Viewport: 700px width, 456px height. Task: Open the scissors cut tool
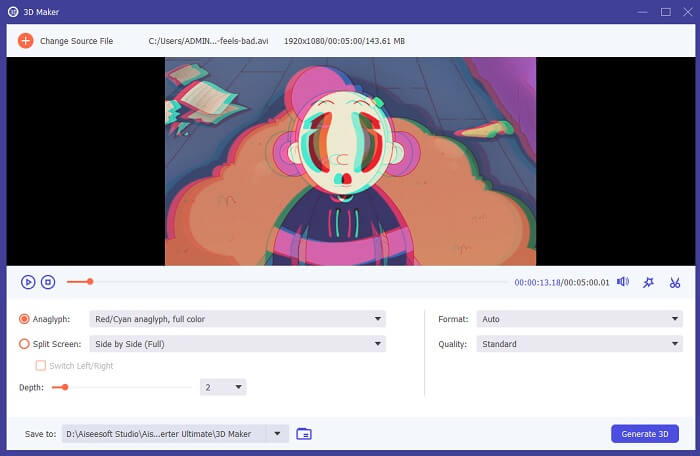coord(675,282)
